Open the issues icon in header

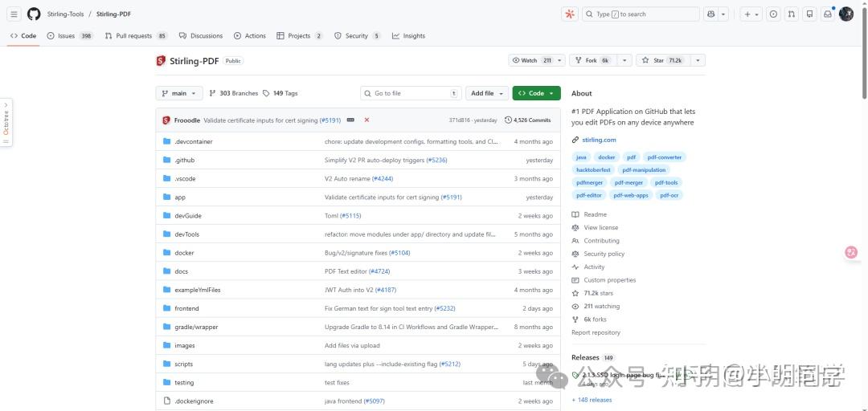773,14
